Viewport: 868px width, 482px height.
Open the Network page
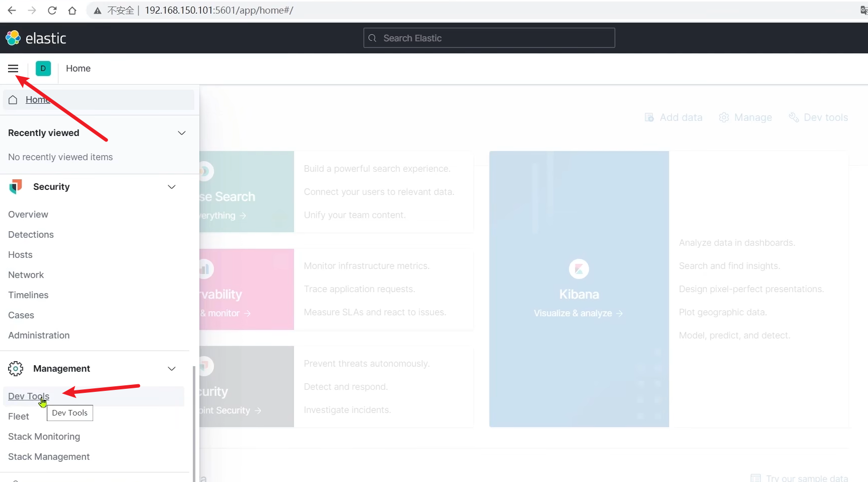[x=26, y=275]
